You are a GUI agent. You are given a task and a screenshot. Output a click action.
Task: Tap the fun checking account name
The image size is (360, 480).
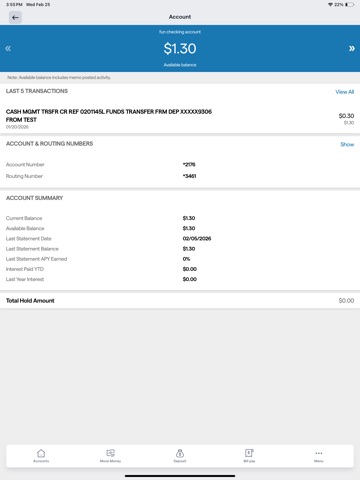click(x=180, y=32)
